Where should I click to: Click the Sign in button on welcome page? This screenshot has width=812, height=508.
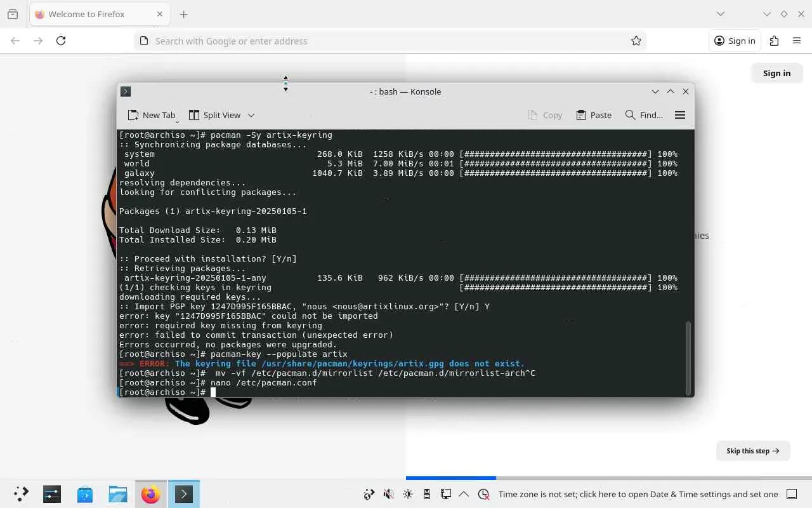tap(776, 73)
